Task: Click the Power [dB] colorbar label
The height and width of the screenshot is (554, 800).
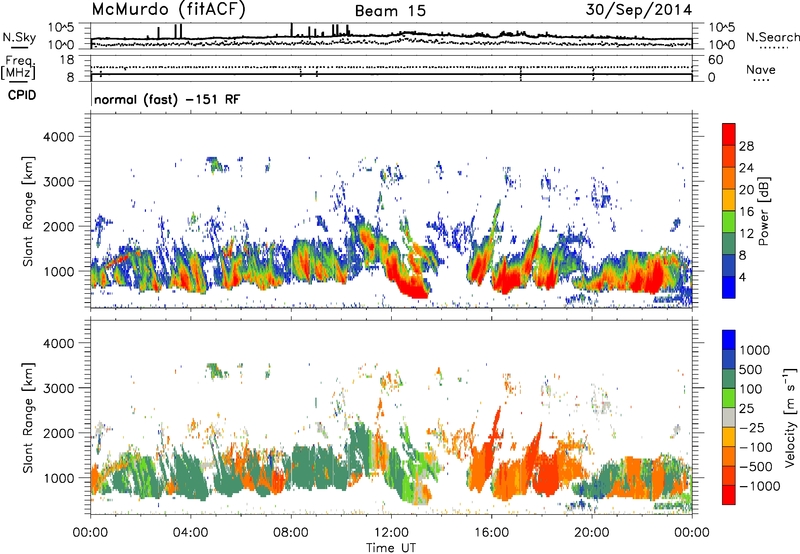Action: (x=764, y=211)
